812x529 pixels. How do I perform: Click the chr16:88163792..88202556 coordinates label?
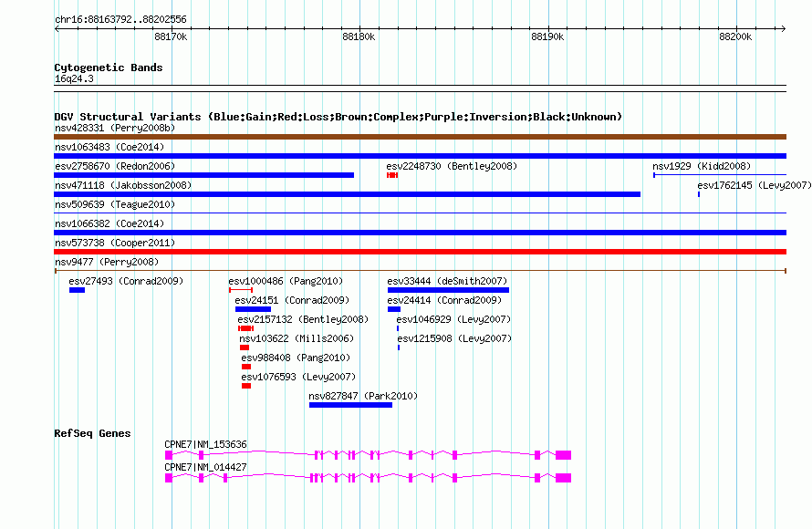(x=120, y=19)
